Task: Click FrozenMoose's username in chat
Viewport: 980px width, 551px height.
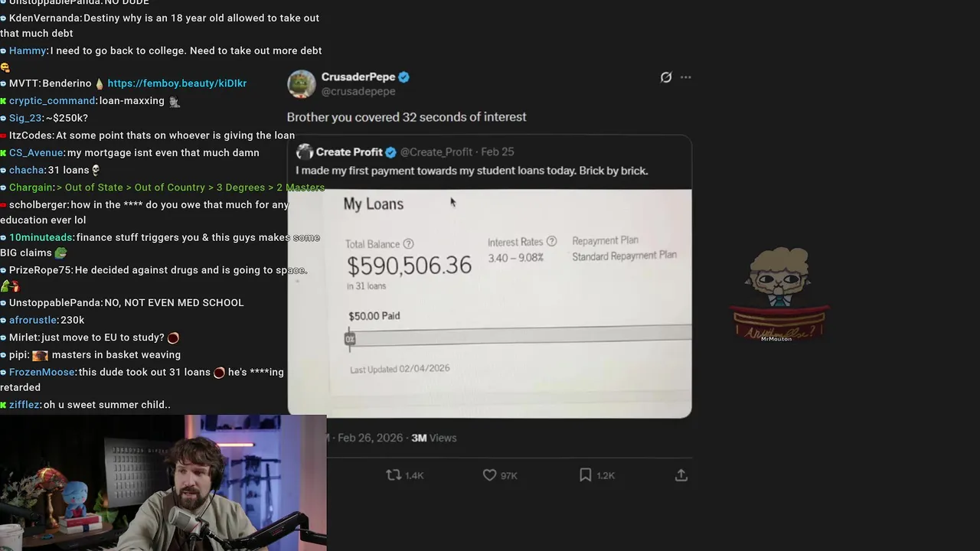Action: click(x=42, y=372)
